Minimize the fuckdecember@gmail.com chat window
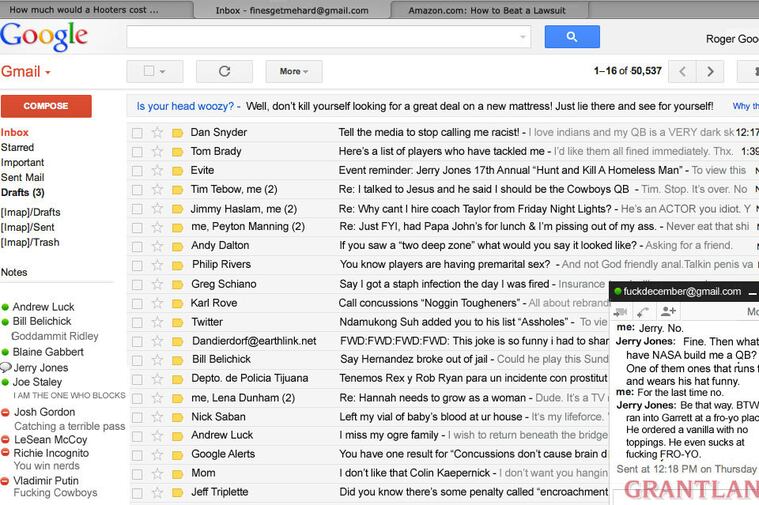 click(752, 292)
